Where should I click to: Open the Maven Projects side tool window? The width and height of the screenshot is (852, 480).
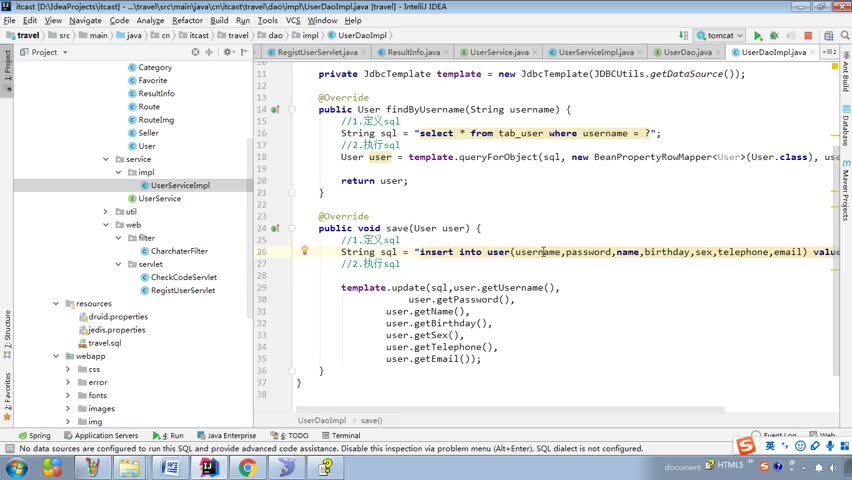point(846,190)
